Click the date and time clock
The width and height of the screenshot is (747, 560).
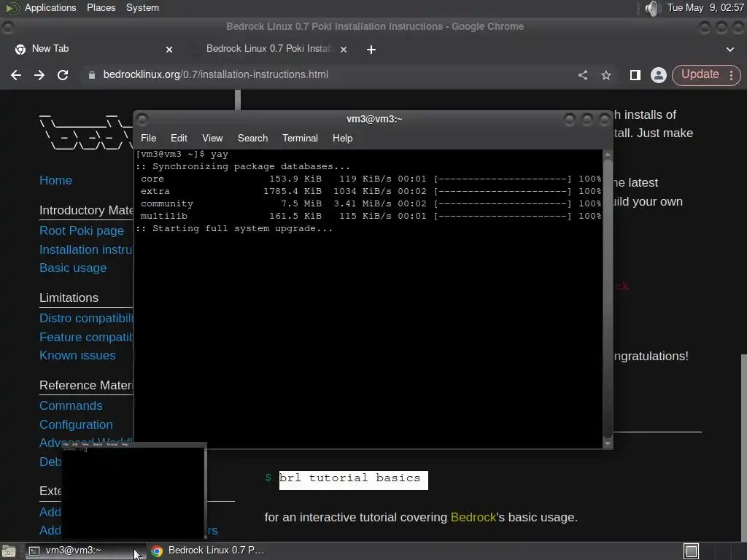coord(705,7)
